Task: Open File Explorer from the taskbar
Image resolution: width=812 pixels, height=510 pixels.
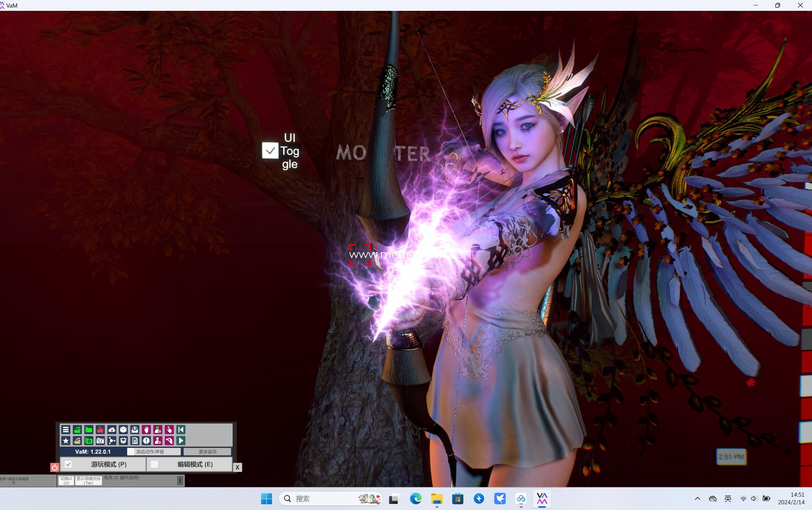Action: (437, 499)
